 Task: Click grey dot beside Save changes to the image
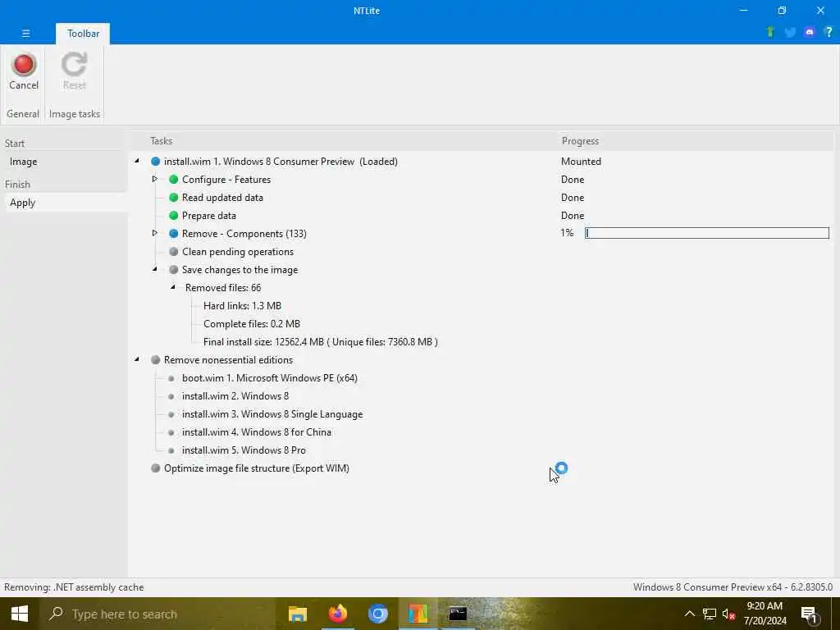point(174,269)
